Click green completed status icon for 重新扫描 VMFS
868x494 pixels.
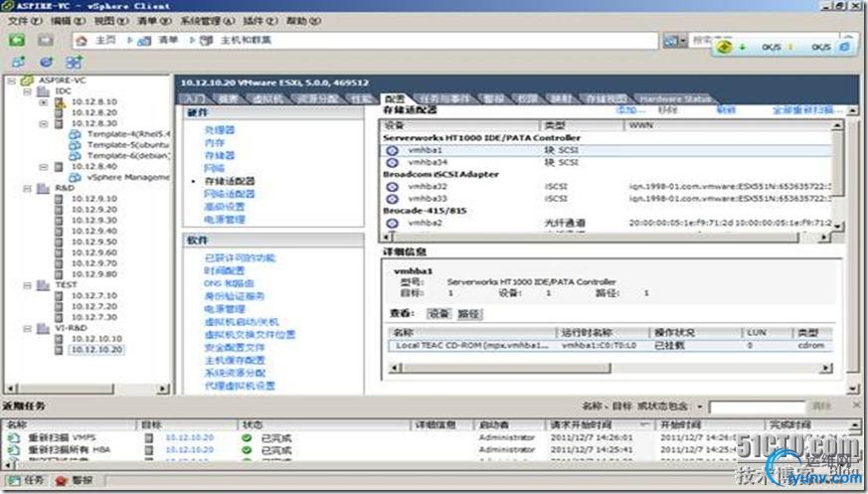[x=247, y=438]
